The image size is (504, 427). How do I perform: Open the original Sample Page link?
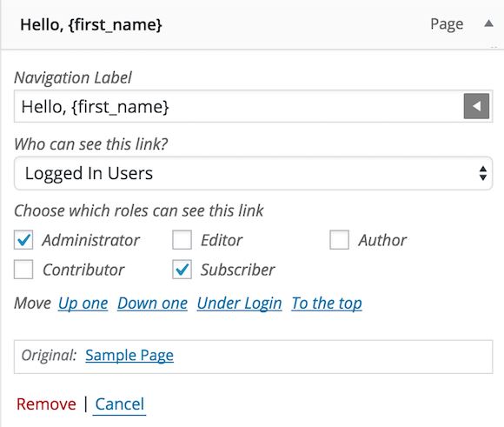click(129, 356)
